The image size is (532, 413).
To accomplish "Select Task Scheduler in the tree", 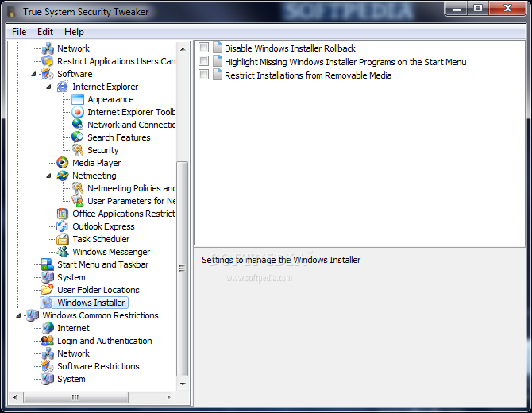I will point(101,239).
